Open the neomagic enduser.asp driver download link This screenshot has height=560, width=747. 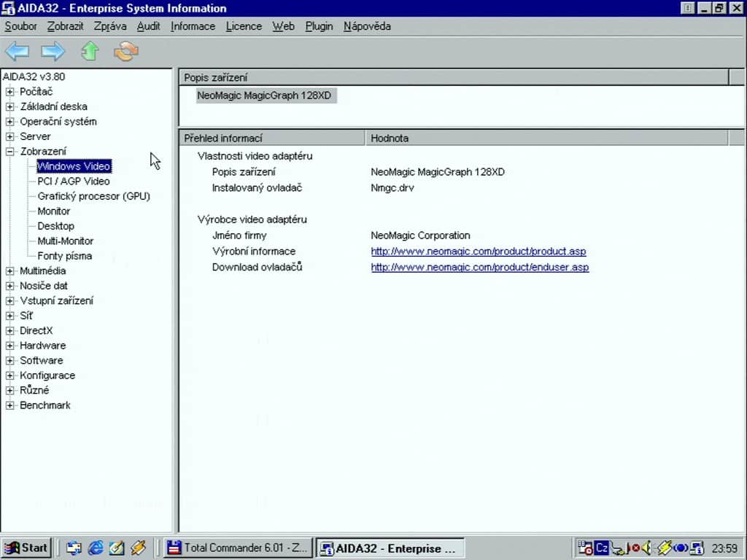[480, 267]
